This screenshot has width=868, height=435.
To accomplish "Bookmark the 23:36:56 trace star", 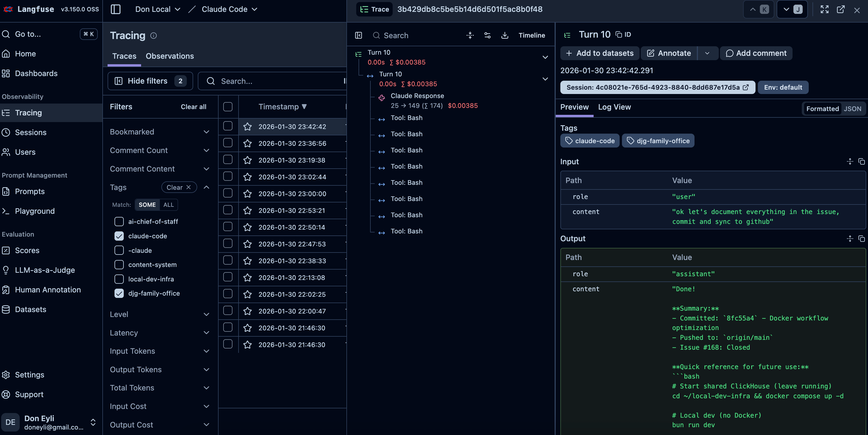I will tap(248, 143).
